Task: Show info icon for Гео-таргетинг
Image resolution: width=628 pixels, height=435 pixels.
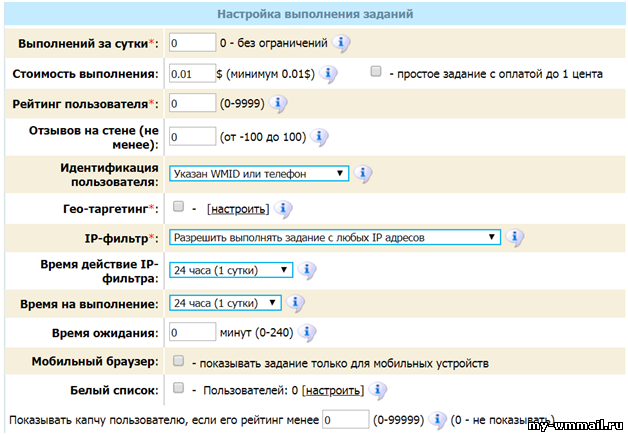Action: click(284, 209)
